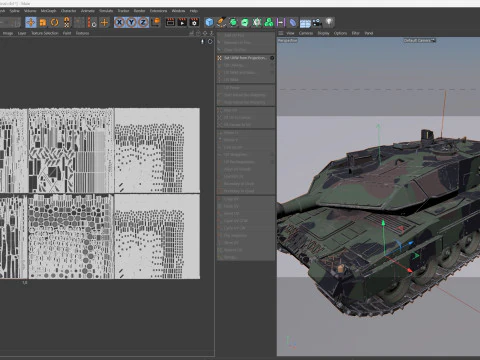Image resolution: width=480 pixels, height=360 pixels.
Task: Open Set UVW from Projection options gear
Action: click(272, 58)
